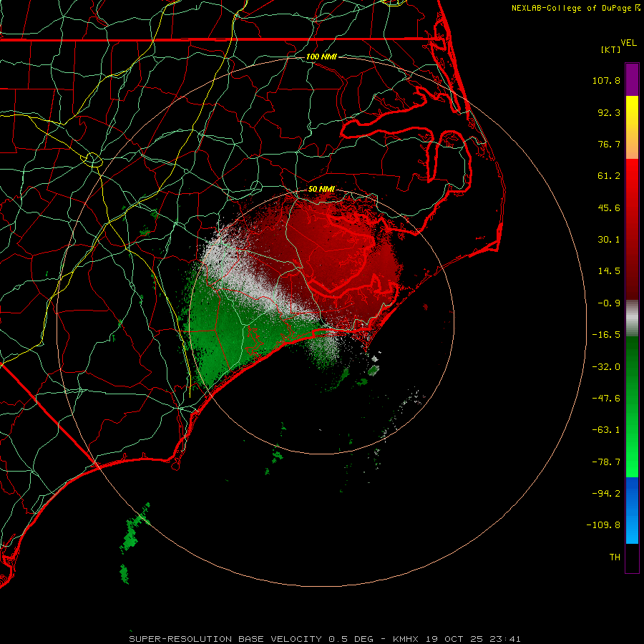Select the -63.1 scale value

coord(606,430)
